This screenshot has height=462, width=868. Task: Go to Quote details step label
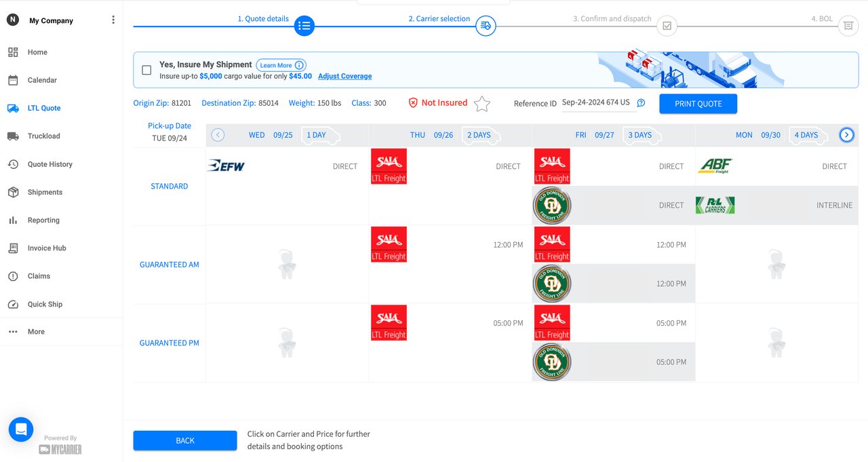click(263, 19)
